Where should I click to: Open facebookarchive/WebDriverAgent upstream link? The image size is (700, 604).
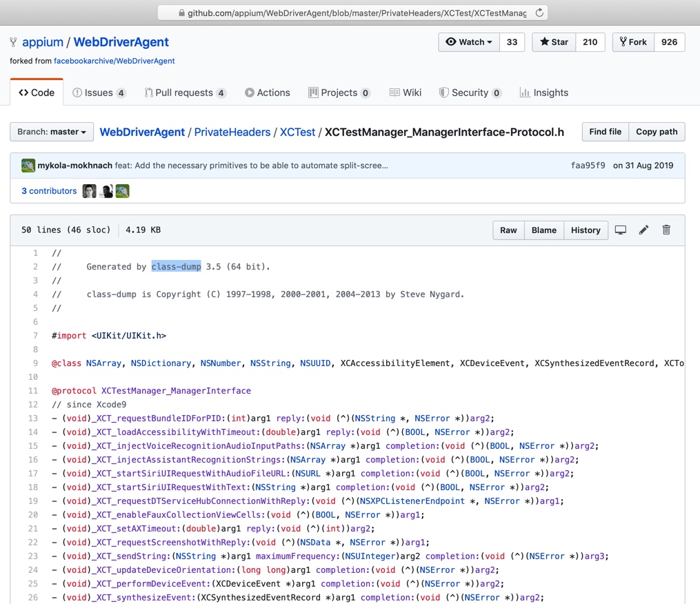[x=114, y=61]
